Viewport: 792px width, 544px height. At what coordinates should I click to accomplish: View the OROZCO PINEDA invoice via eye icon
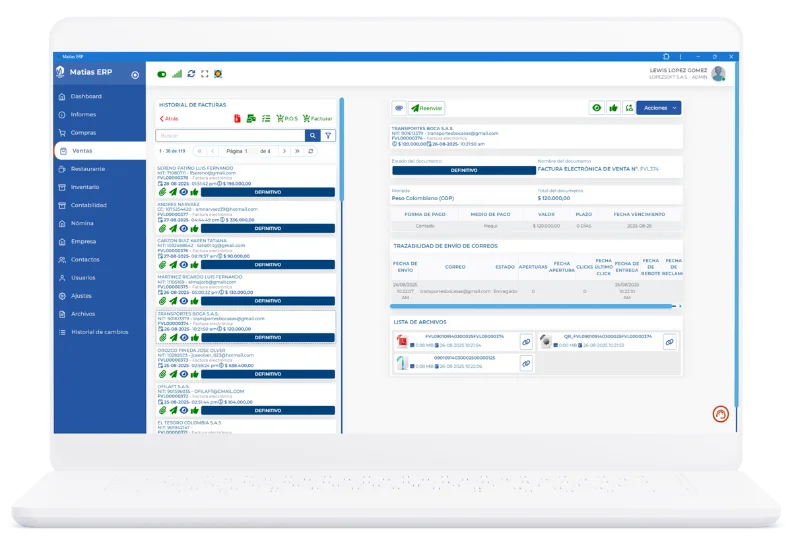(184, 374)
